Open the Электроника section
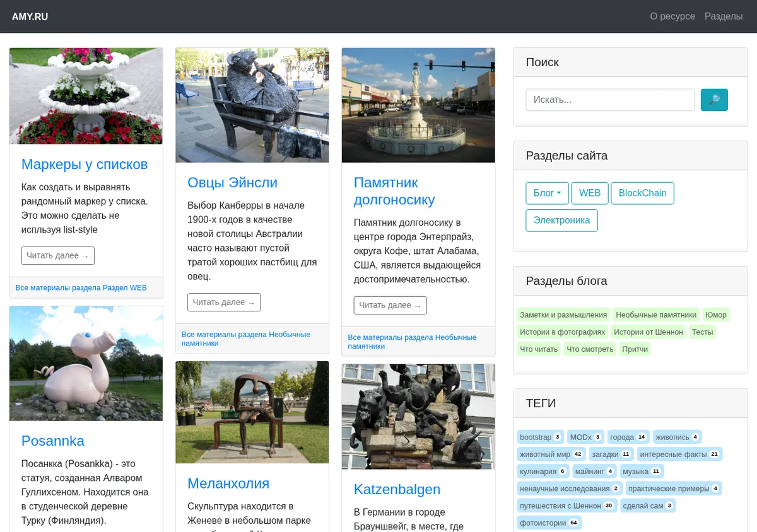Viewport: 757px width, 532px height. tap(561, 220)
